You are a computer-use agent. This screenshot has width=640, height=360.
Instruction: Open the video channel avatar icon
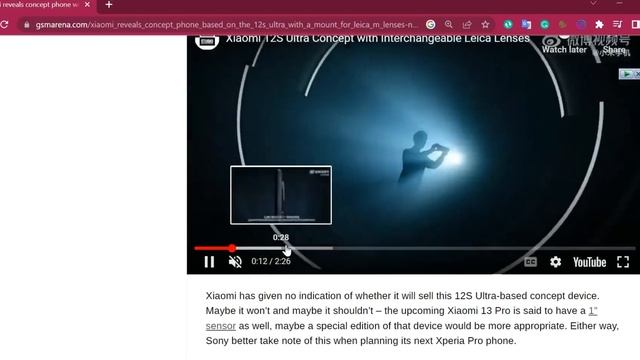coord(207,41)
